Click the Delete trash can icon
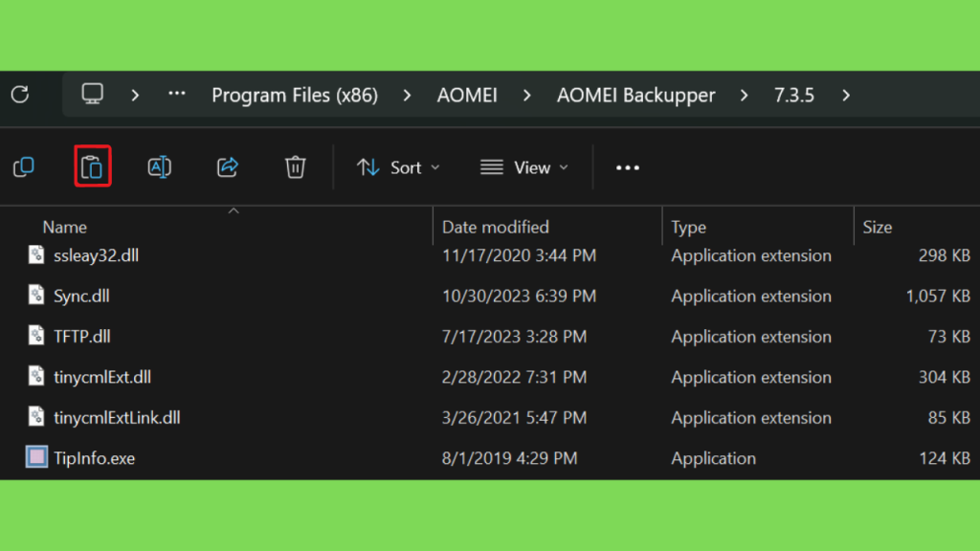The height and width of the screenshot is (551, 980). tap(295, 166)
